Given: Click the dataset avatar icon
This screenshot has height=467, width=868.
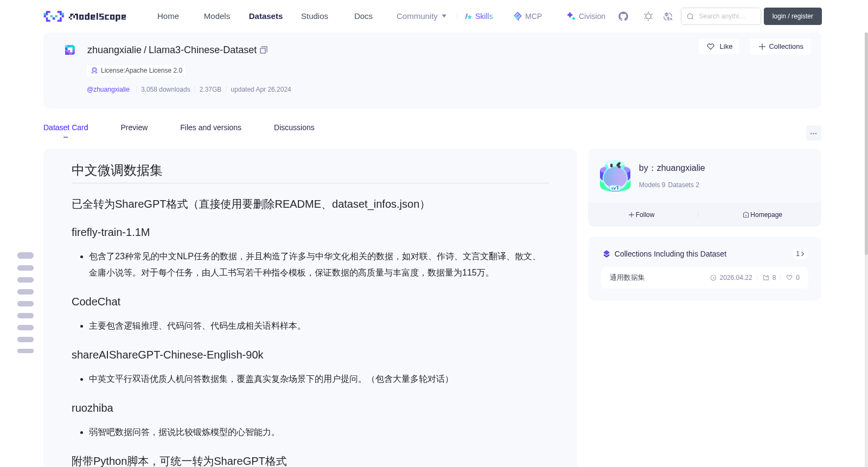Looking at the screenshot, I should (70, 50).
